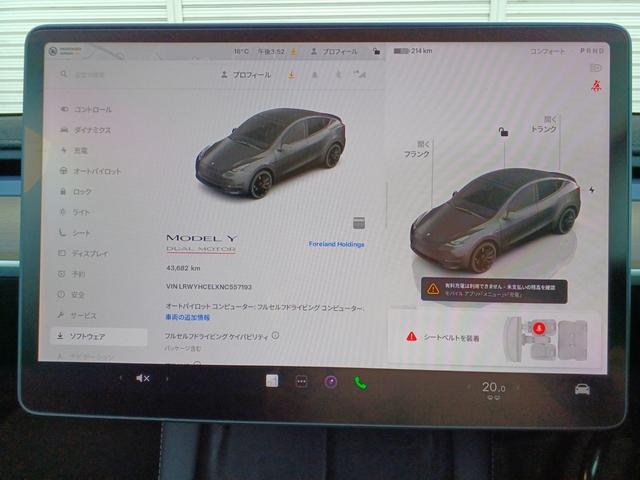
Task: Tap the magnifier search icon
Action: pyautogui.click(x=64, y=74)
